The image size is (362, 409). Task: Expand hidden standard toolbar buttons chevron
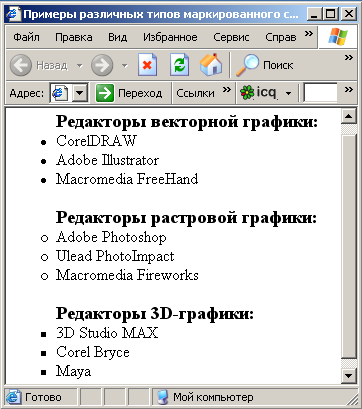(349, 58)
